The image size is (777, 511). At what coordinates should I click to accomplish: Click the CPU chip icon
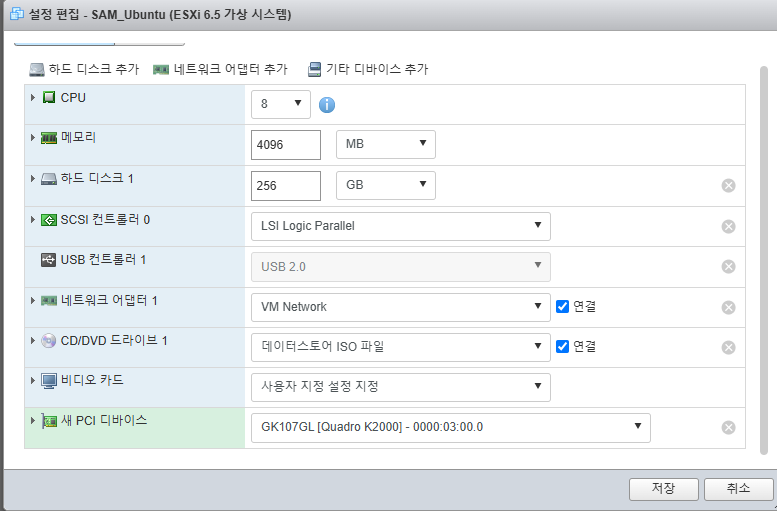(49, 98)
